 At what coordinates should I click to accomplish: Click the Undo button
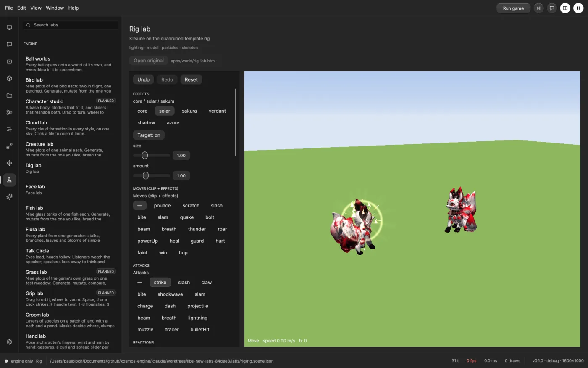(143, 80)
